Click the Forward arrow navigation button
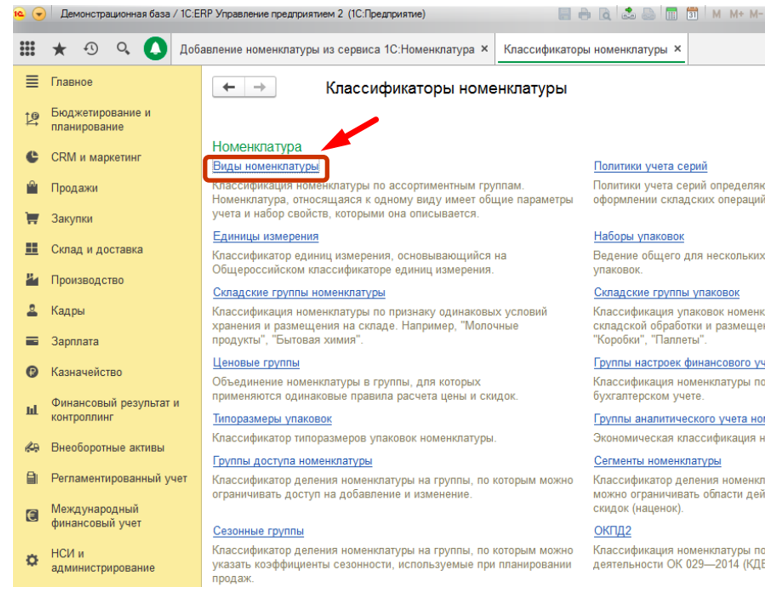784x589 pixels. click(x=260, y=87)
